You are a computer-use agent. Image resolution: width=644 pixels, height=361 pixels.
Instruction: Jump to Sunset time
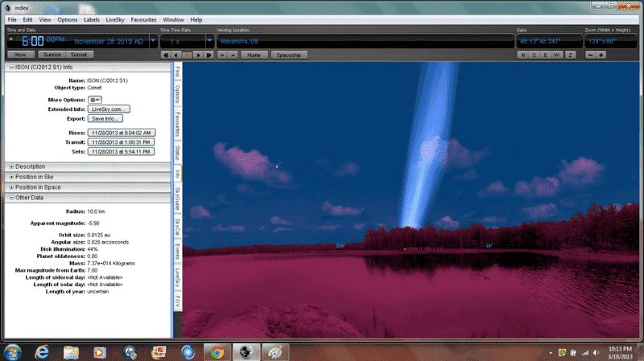click(79, 55)
